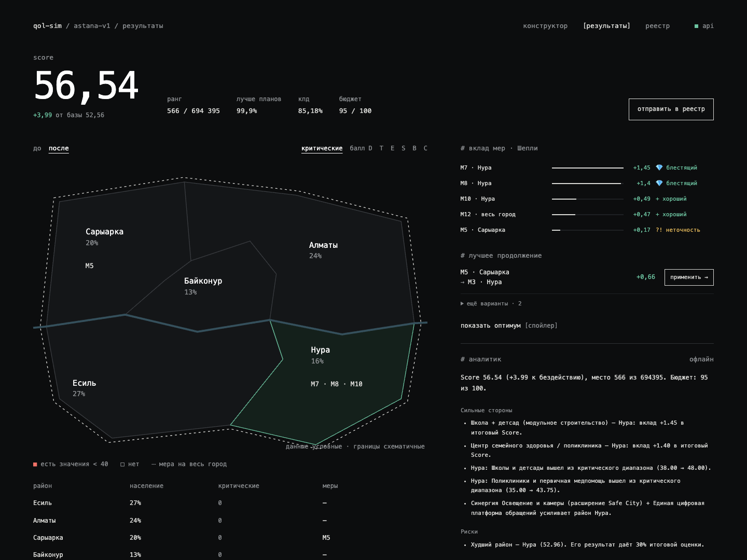
Task: Click the M12 · весь город row label
Action: tap(488, 214)
